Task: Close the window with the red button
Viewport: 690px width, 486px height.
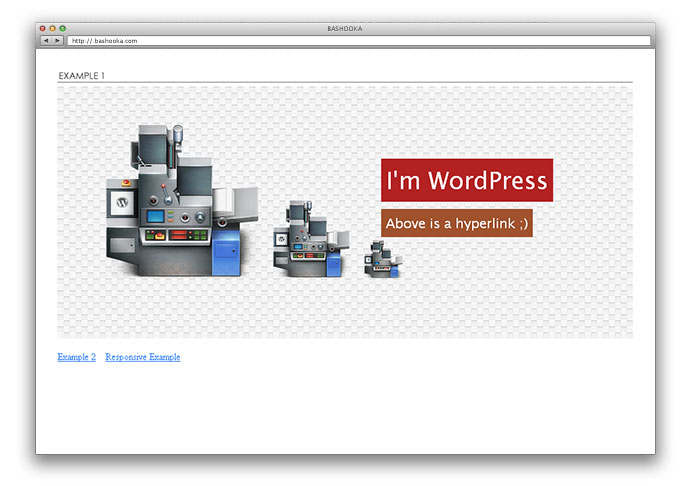Action: click(43, 29)
